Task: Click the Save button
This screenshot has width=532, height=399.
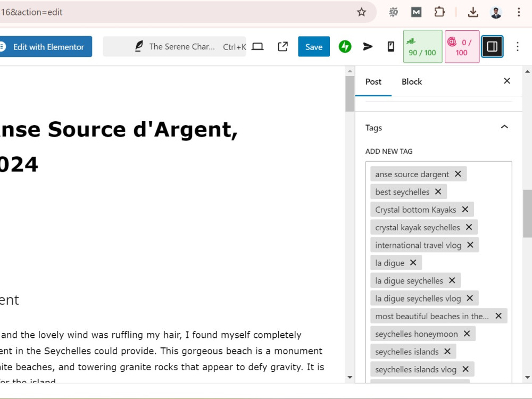Action: [314, 46]
